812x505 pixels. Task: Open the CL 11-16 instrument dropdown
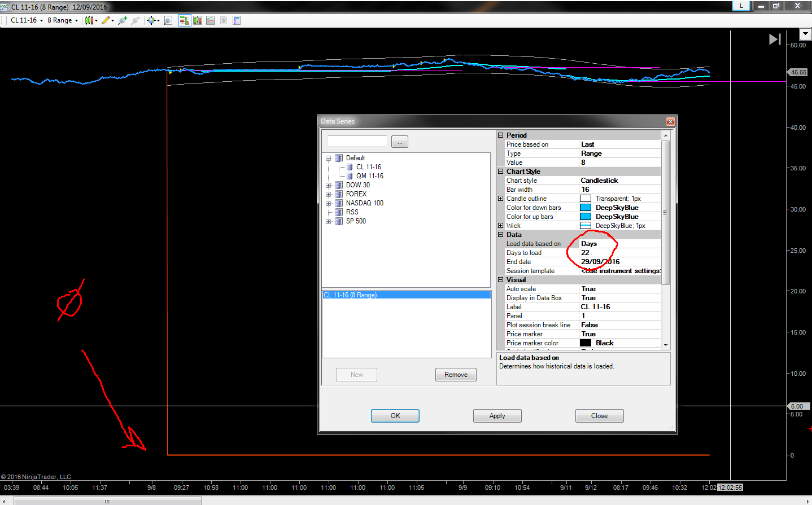(27, 20)
